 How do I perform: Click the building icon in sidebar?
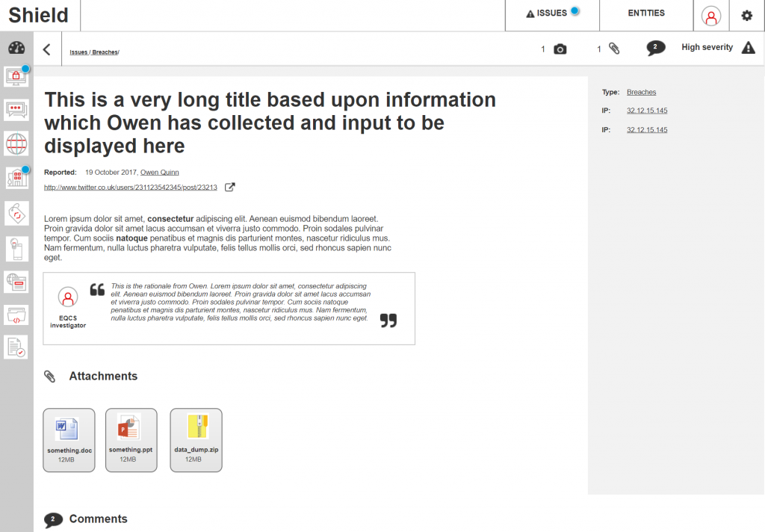(x=16, y=178)
